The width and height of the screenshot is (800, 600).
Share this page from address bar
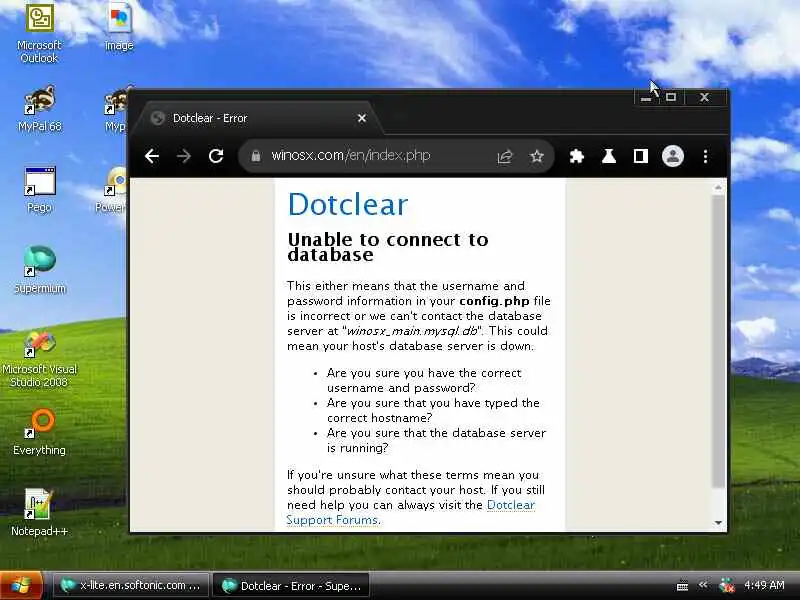[505, 156]
